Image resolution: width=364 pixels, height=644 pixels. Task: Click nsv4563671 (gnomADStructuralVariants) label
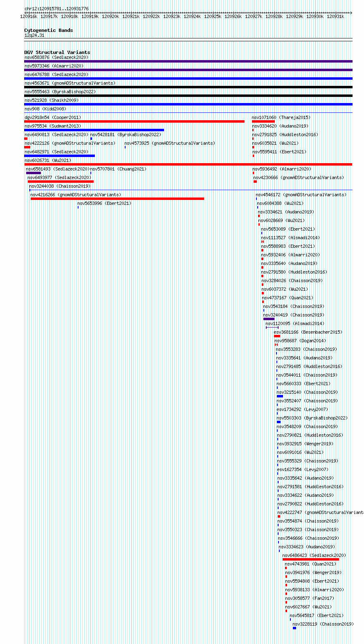70,83
